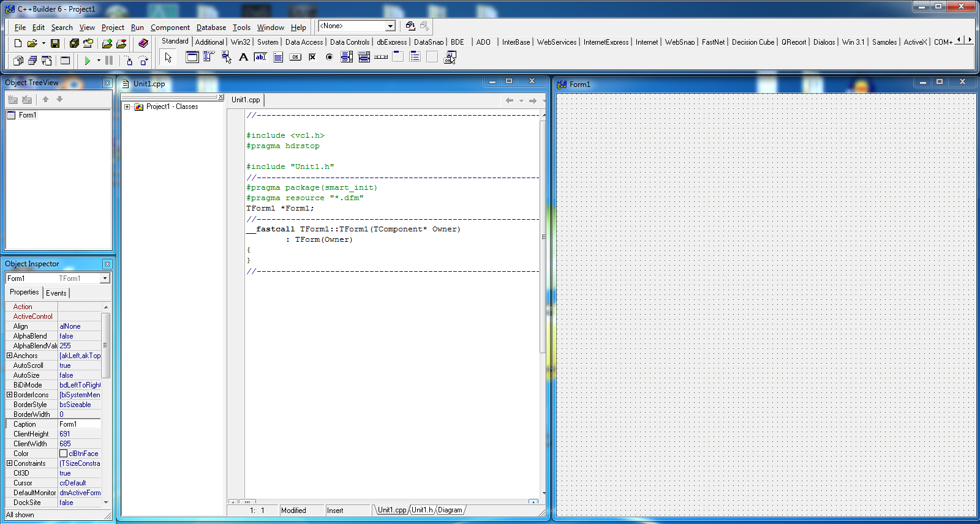Switch to Unit1.h tab at the editor bottom
This screenshot has height=524, width=980.
pos(422,510)
